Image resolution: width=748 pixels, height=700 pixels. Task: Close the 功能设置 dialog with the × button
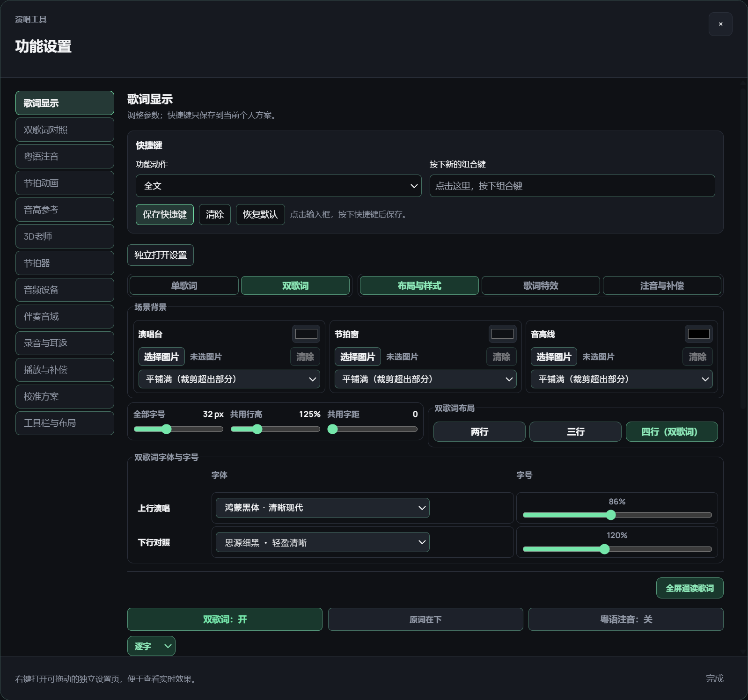[720, 24]
